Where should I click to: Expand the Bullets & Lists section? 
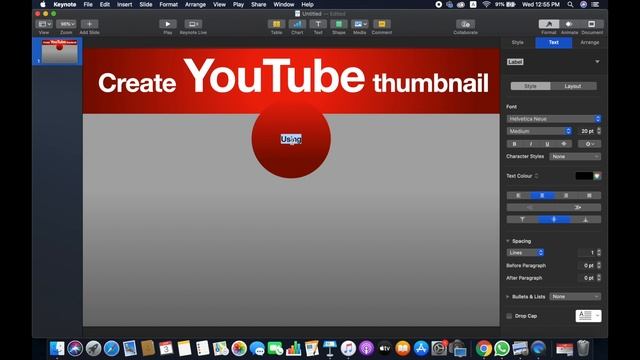[x=508, y=297]
